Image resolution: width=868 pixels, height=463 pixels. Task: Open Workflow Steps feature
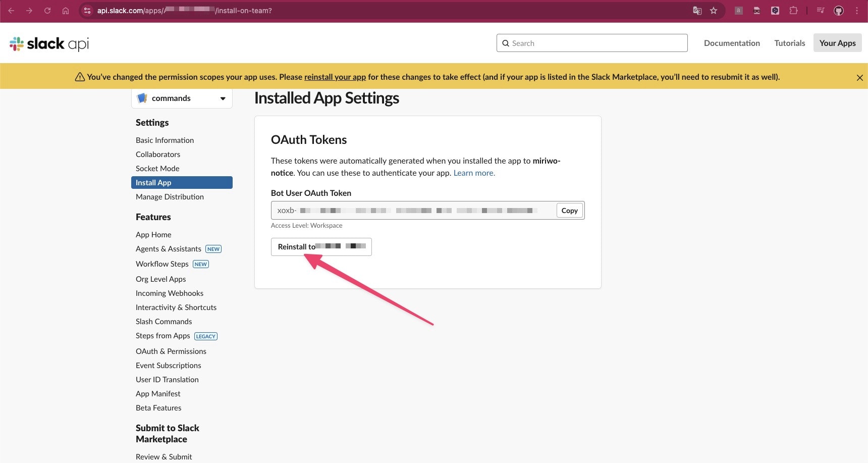click(x=162, y=264)
